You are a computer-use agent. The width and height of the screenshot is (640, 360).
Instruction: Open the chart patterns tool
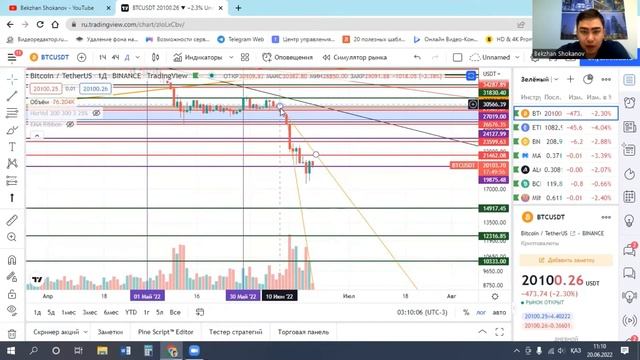click(x=12, y=164)
